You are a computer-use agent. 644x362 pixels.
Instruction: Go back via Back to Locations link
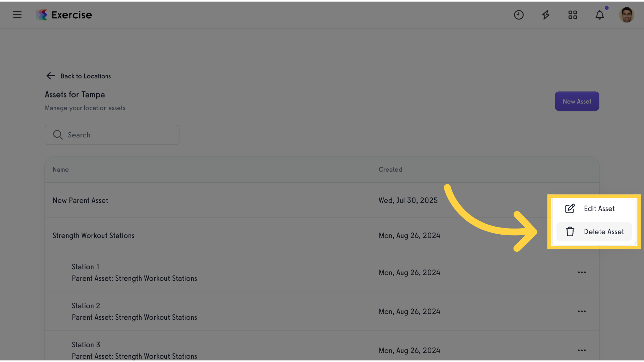pos(86,76)
